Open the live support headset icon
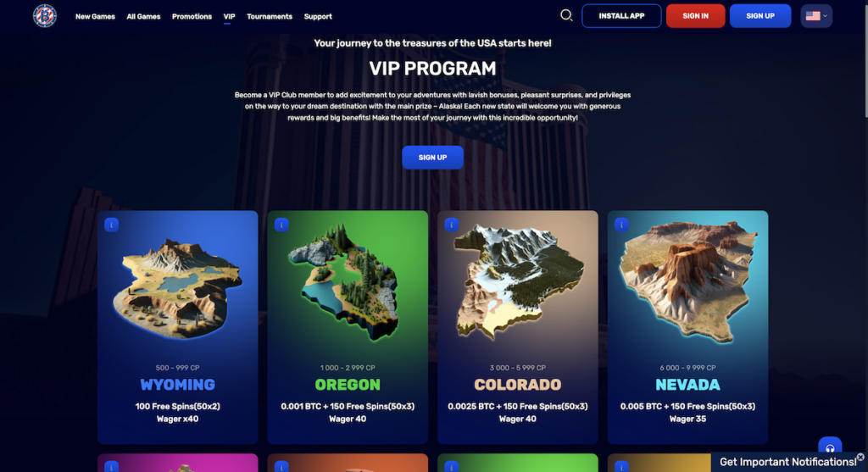868x472 pixels. (x=830, y=447)
